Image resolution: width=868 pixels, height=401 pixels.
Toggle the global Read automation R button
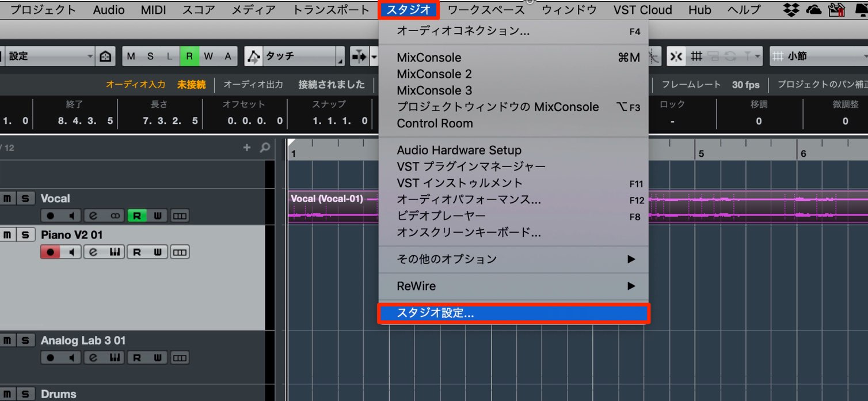[x=189, y=56]
